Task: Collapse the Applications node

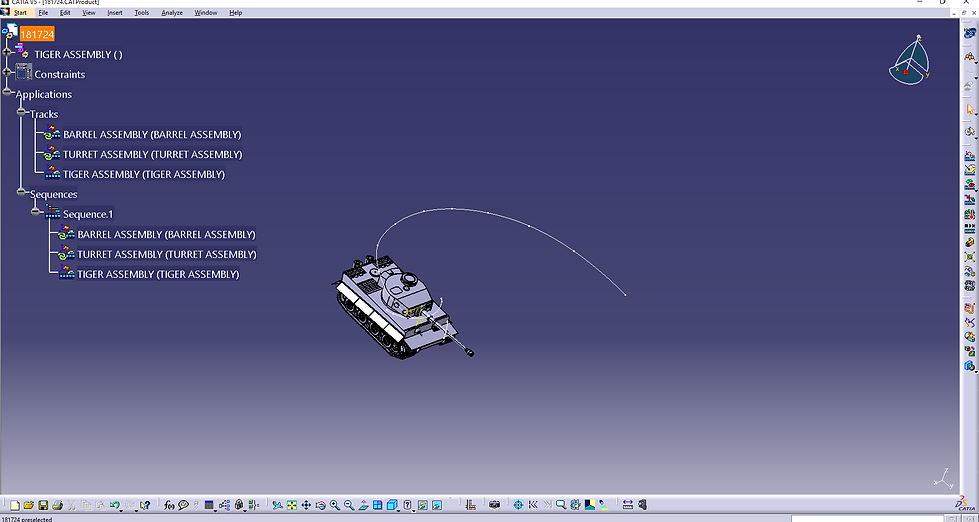Action: pyautogui.click(x=7, y=92)
